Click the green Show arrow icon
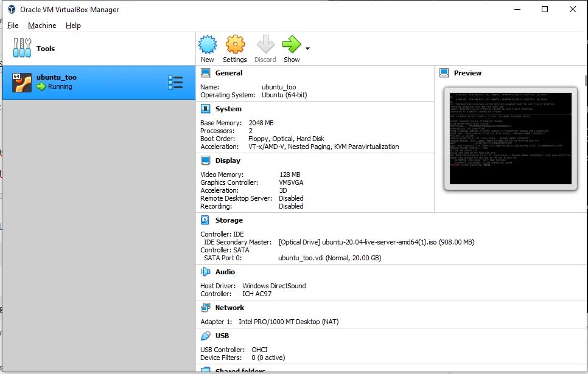Screen dimensions: 588x374 pos(292,44)
